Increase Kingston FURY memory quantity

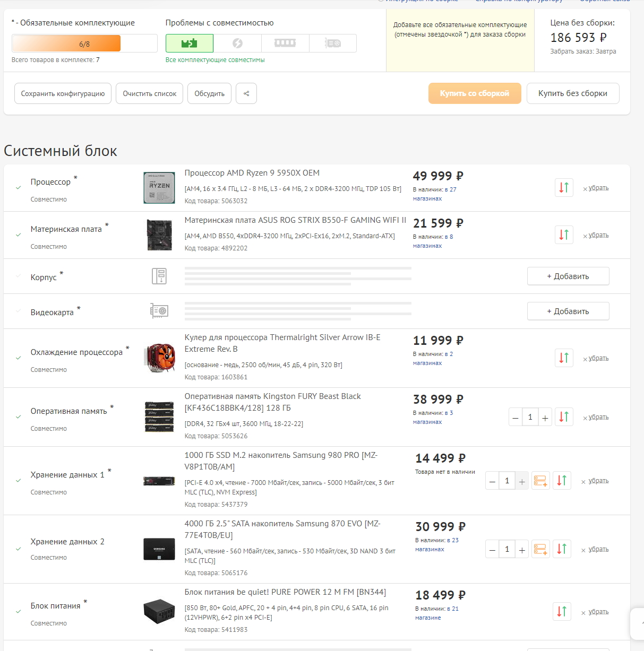click(x=545, y=418)
